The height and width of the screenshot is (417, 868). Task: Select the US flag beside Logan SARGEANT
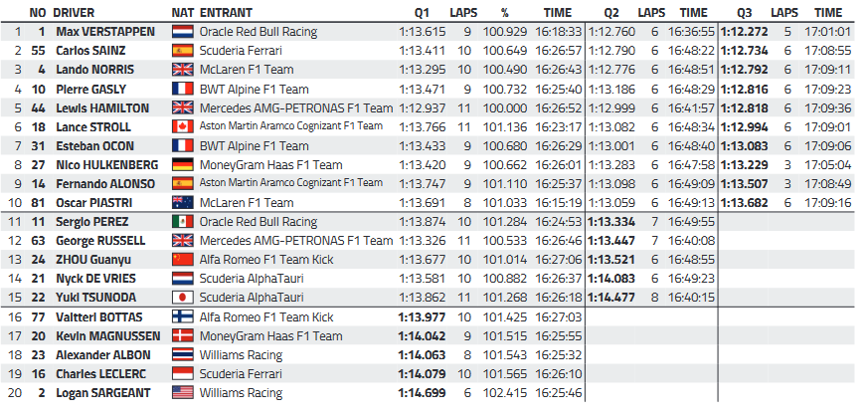pyautogui.click(x=183, y=393)
